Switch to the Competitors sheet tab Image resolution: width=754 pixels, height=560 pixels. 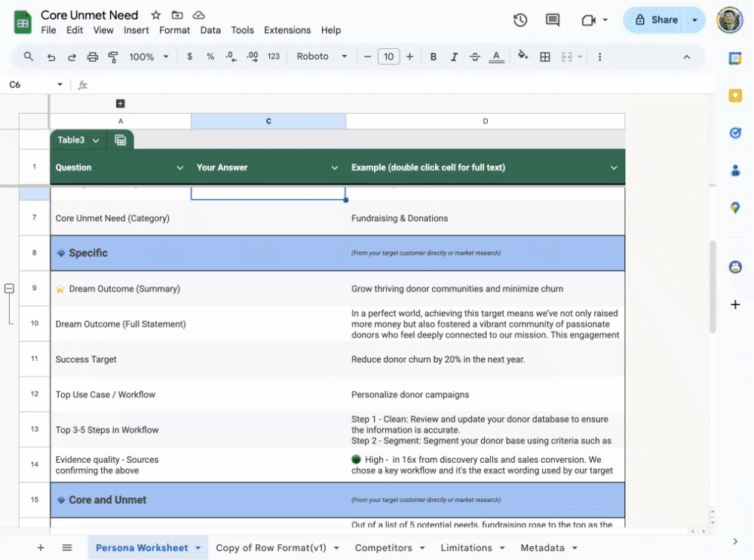coord(383,548)
